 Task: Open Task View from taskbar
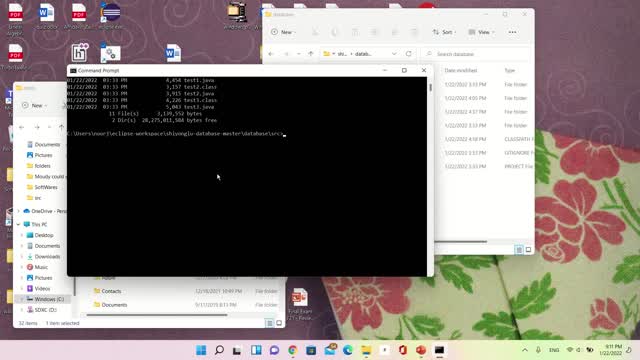tap(237, 350)
